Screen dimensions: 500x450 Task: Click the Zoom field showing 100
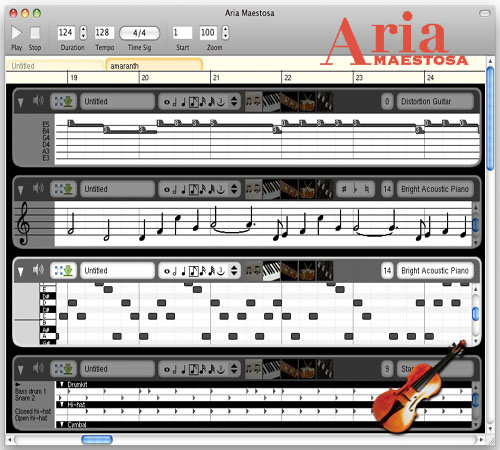[208, 32]
